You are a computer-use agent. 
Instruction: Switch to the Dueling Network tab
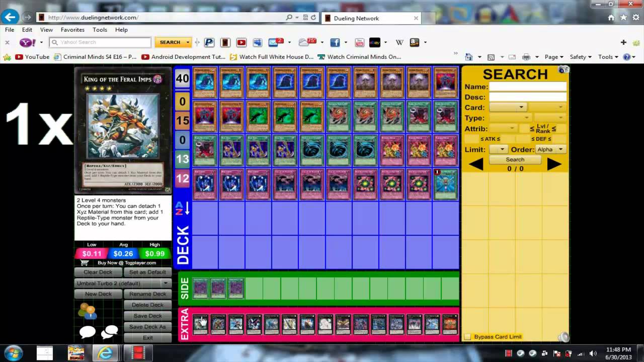(371, 18)
